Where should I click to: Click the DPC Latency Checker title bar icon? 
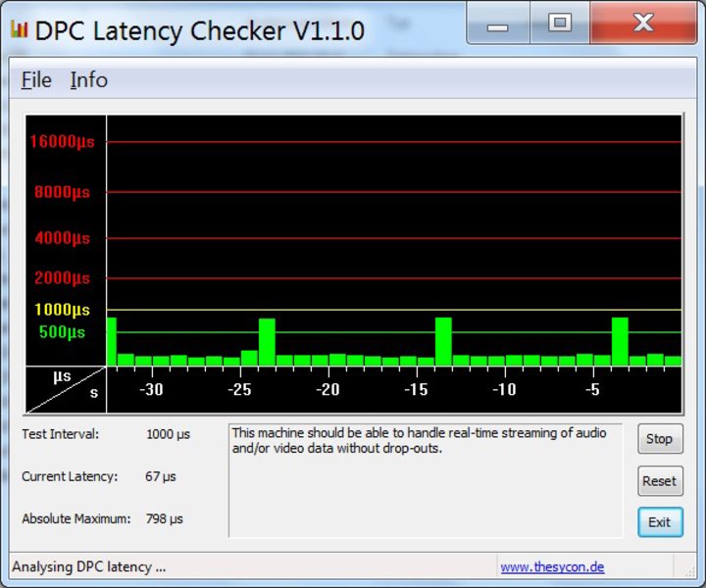pos(19,29)
